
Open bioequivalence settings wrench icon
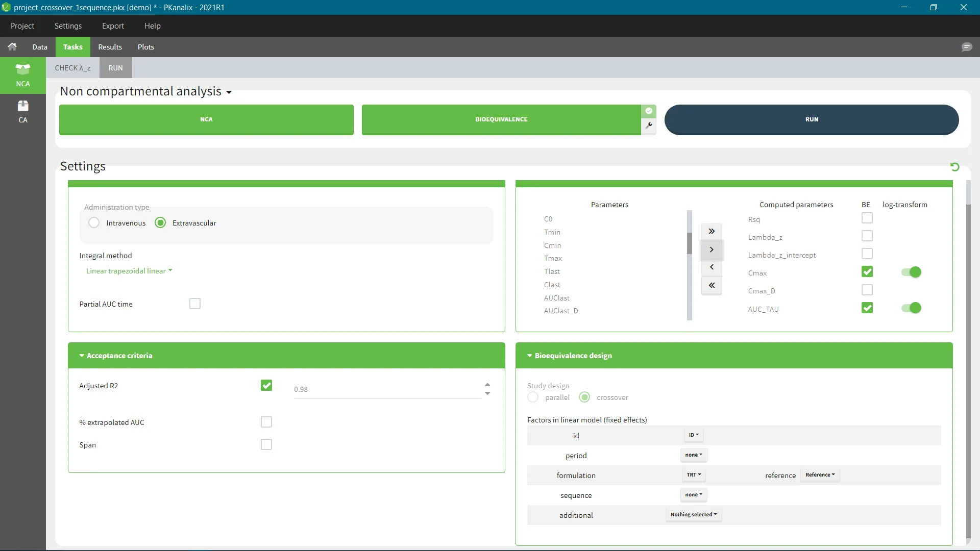tap(649, 126)
